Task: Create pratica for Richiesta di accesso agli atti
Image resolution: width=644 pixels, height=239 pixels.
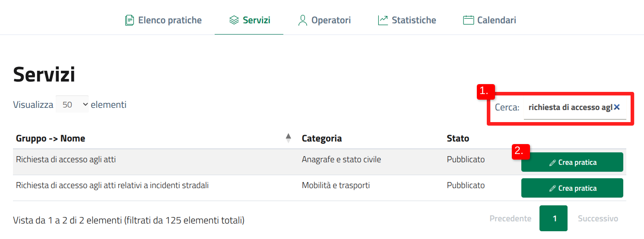Action: point(572,162)
